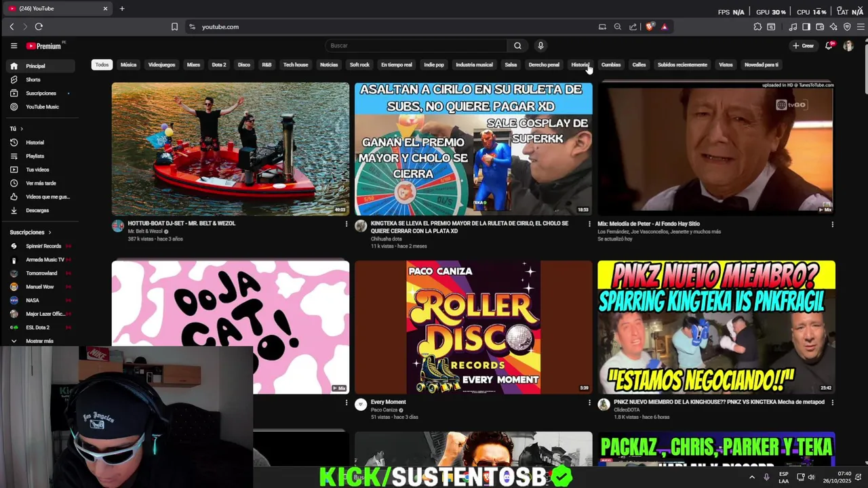868x488 pixels.
Task: Open the Brave Wallet icon
Action: (820, 26)
